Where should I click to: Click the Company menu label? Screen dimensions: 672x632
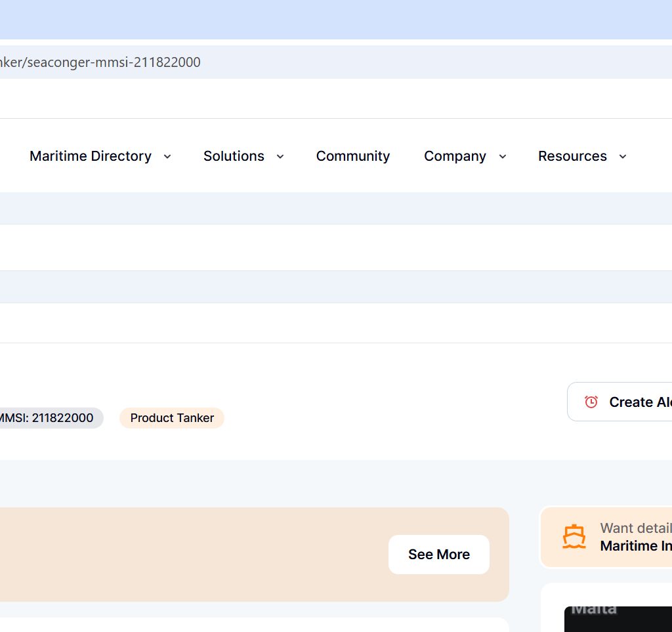tap(455, 156)
